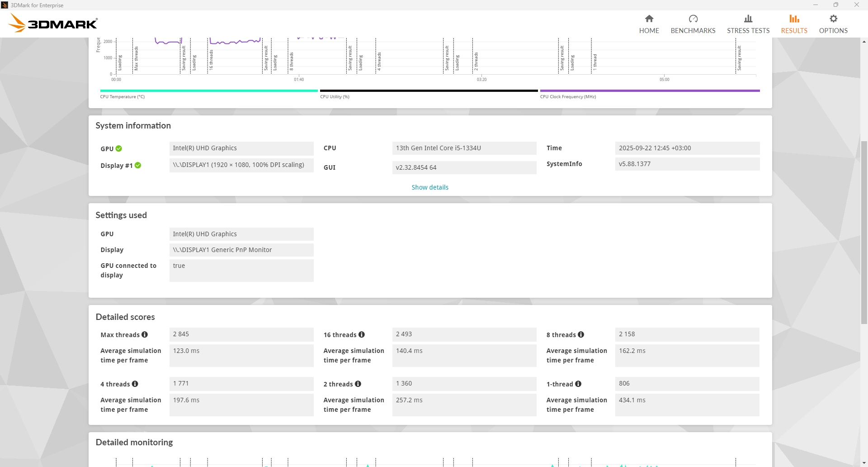Open the info icon next to 2 threads
This screenshot has height=467, width=868.
[x=358, y=384]
